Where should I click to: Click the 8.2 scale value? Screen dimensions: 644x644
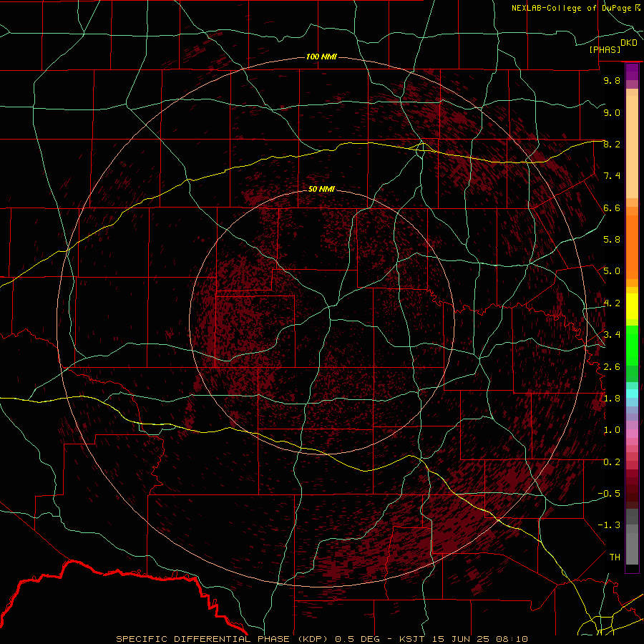612,144
